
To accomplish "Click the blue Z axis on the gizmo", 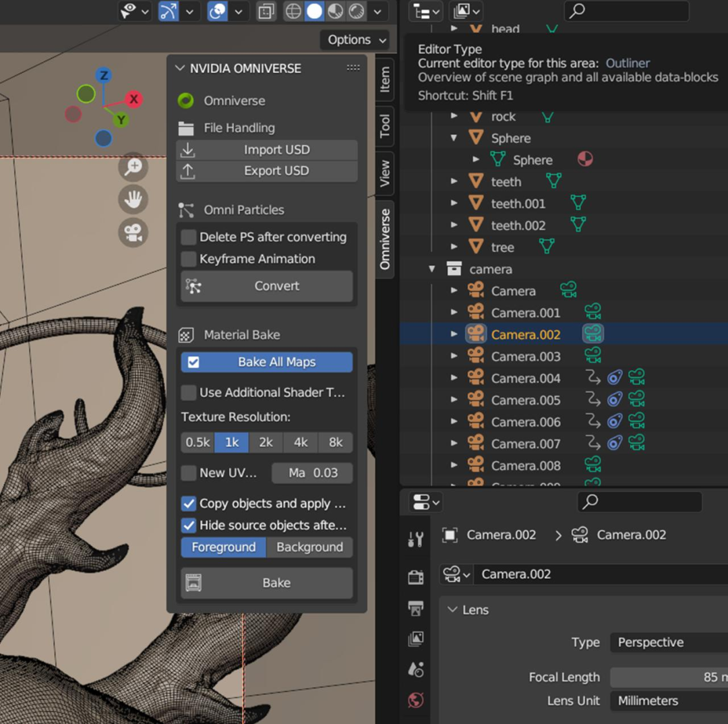I will (x=104, y=76).
